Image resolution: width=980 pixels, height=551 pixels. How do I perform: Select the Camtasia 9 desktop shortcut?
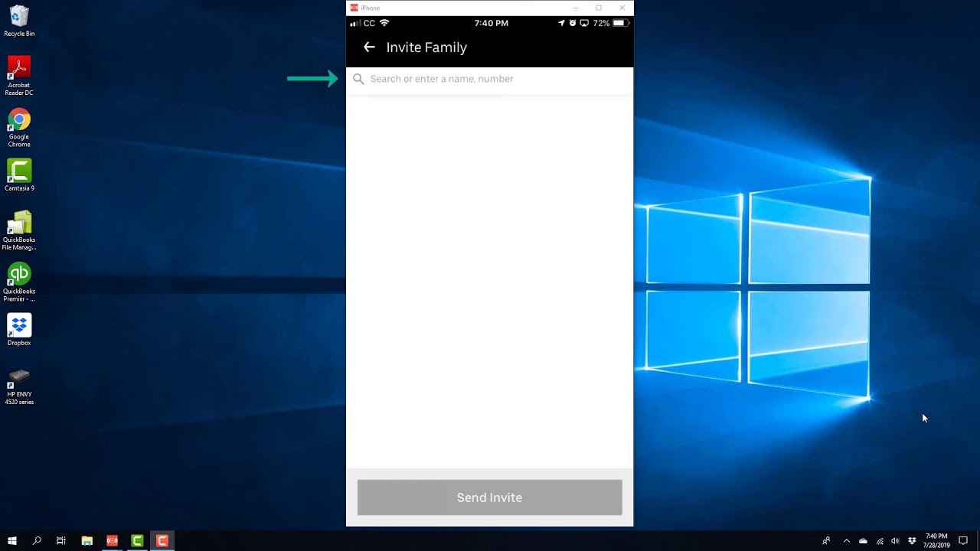[19, 175]
